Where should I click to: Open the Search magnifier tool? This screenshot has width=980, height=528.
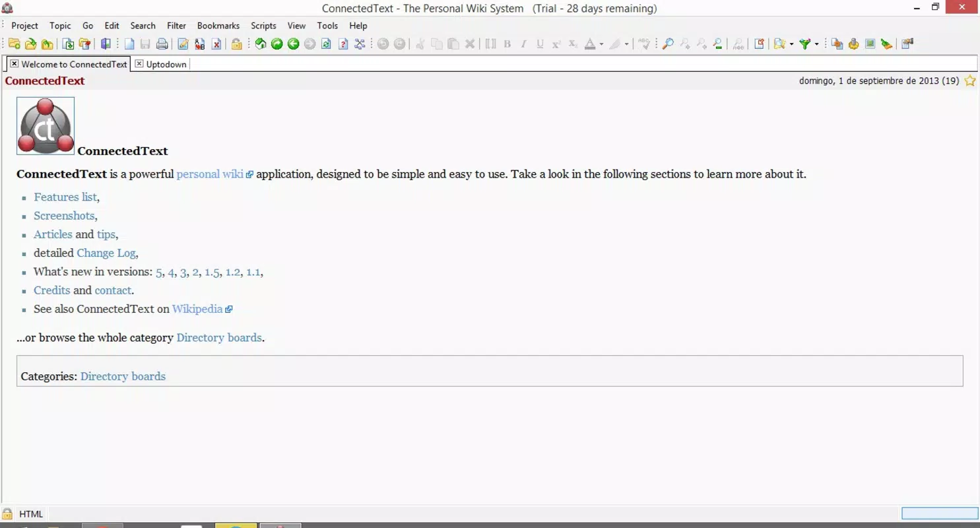click(x=668, y=44)
